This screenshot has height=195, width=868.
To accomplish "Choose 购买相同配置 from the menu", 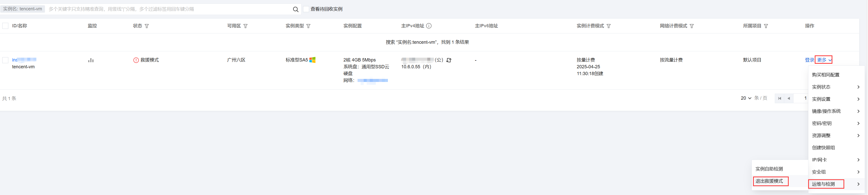I will coord(836,75).
